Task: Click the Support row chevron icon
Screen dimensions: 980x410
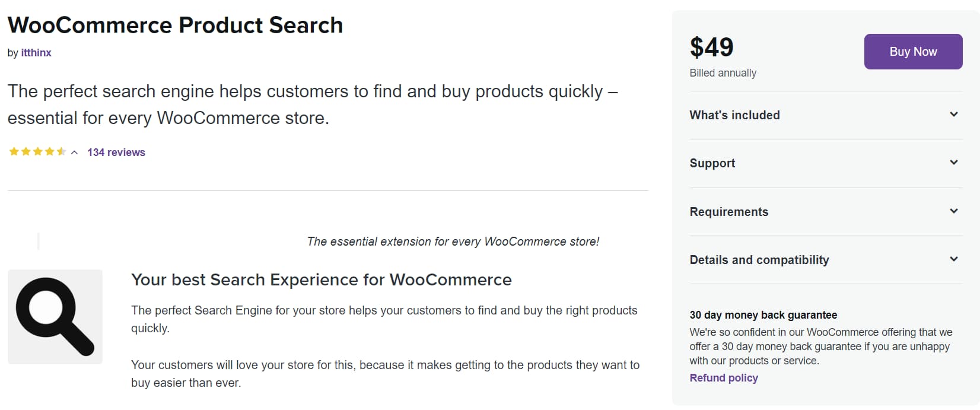Action: 953,163
